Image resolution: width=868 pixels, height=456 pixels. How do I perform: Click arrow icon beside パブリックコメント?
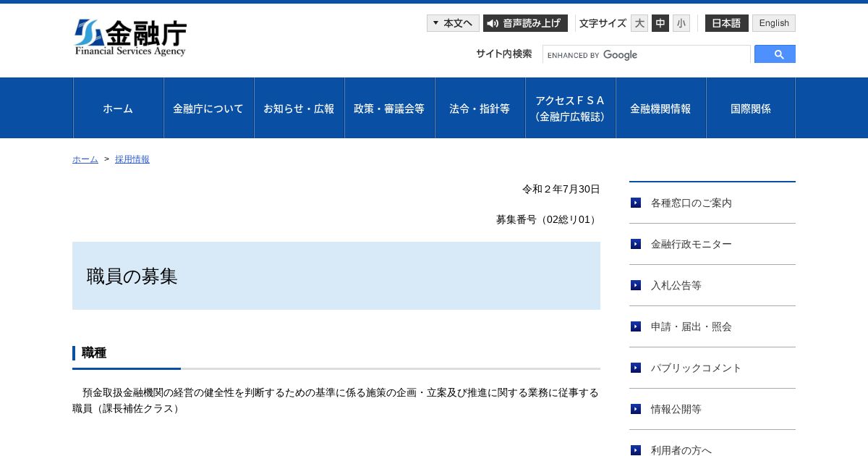click(x=636, y=368)
